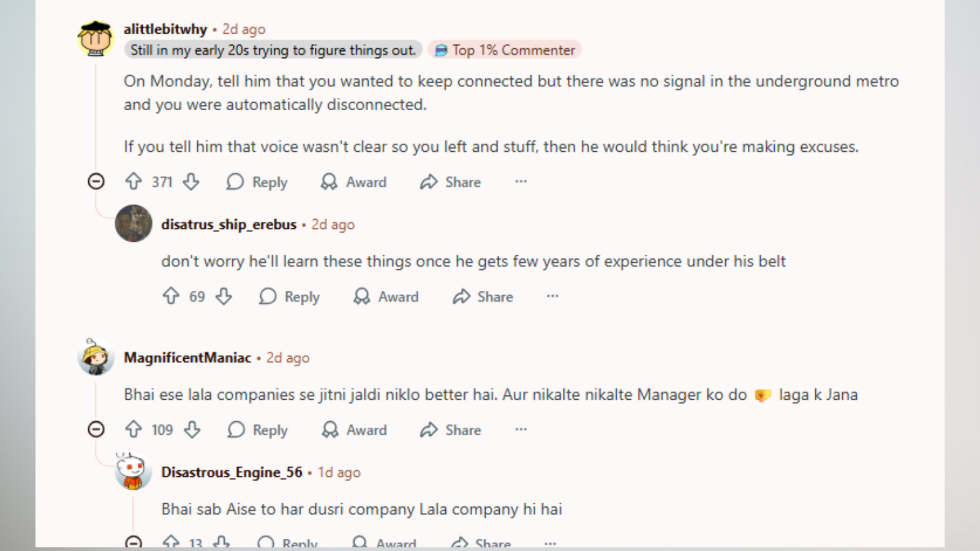Upvote alittlebitwhy's comment with 371 votes
Image resolution: width=980 pixels, height=551 pixels.
click(x=134, y=181)
